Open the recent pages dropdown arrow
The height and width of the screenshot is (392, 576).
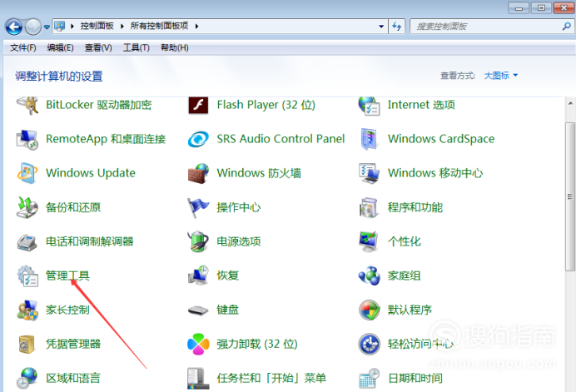pyautogui.click(x=47, y=27)
